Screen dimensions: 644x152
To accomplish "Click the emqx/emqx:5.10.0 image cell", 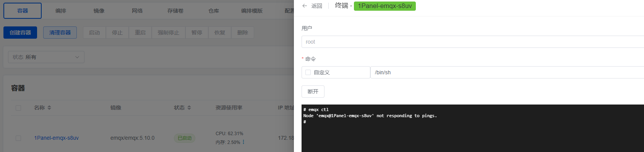I will 133,138.
